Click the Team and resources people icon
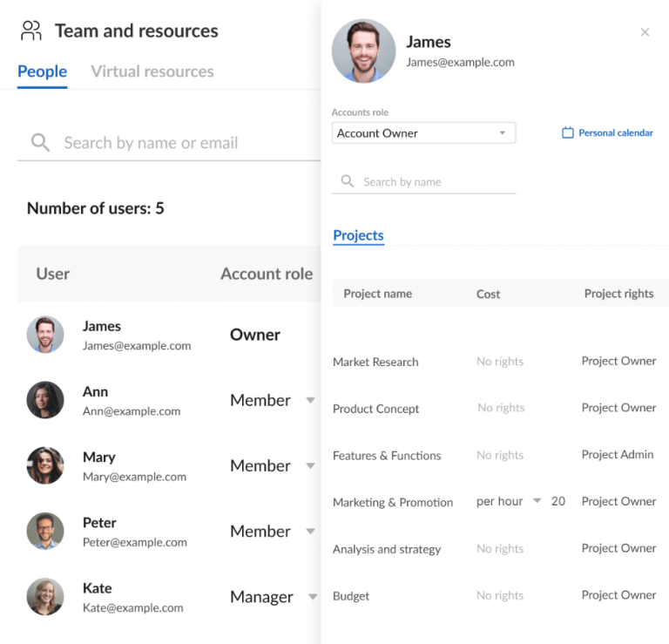 (x=31, y=31)
